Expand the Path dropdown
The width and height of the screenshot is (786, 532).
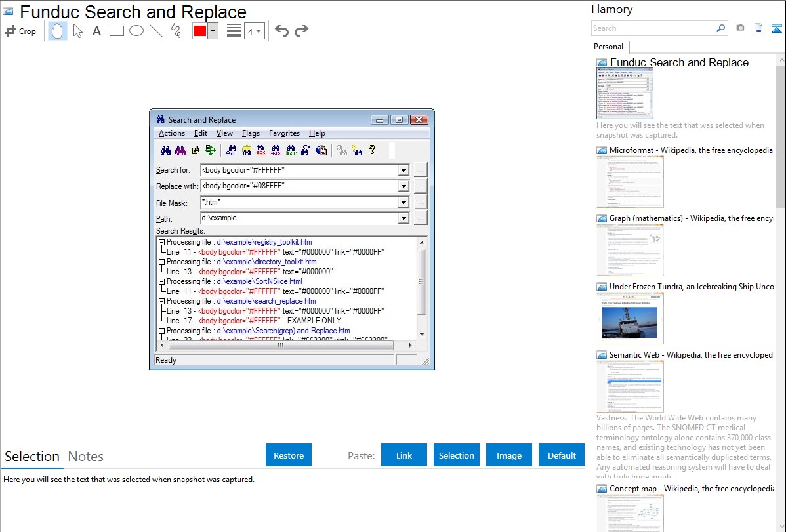click(x=403, y=218)
